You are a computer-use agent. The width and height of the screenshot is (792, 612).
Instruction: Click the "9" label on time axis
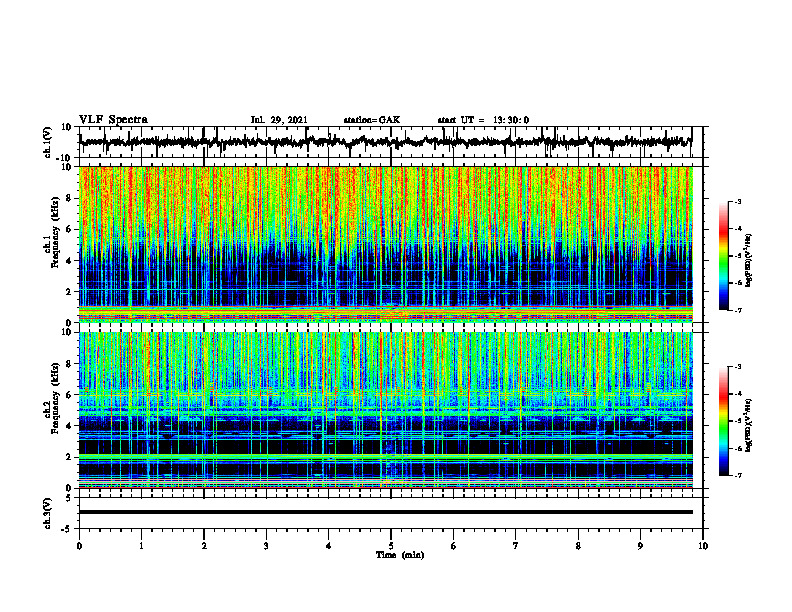pyautogui.click(x=640, y=546)
